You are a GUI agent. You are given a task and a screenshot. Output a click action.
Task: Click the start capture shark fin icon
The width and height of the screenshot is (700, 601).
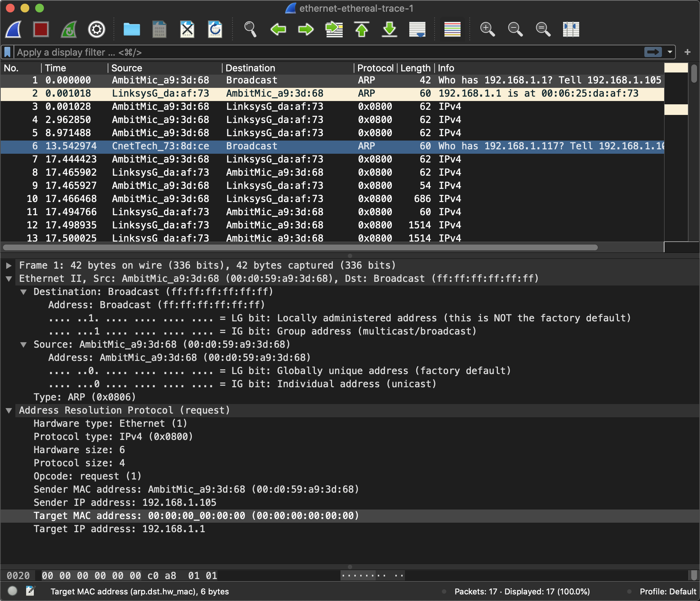[14, 29]
